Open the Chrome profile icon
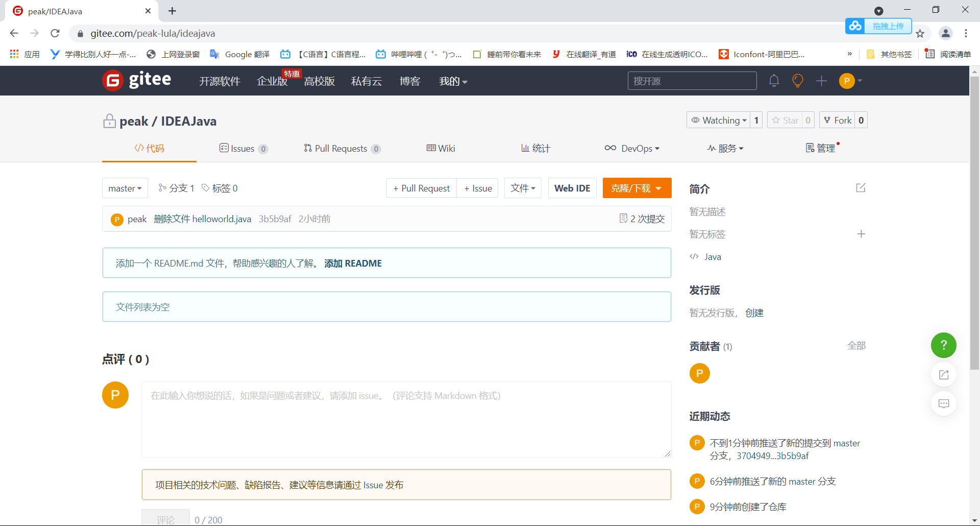This screenshot has height=526, width=980. coord(946,33)
